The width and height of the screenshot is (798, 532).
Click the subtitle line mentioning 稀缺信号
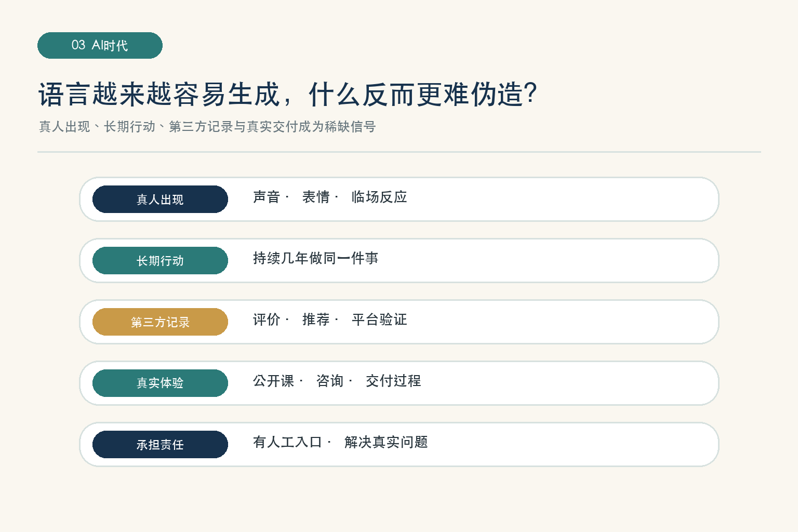pos(207,127)
